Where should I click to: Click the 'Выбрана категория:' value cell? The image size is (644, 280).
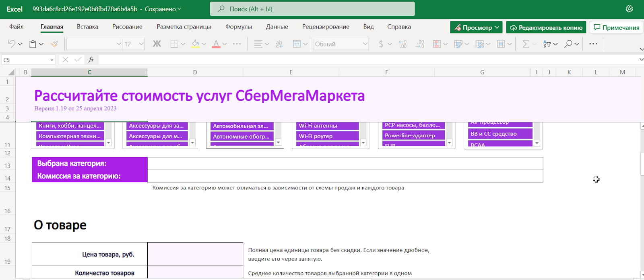(x=345, y=164)
